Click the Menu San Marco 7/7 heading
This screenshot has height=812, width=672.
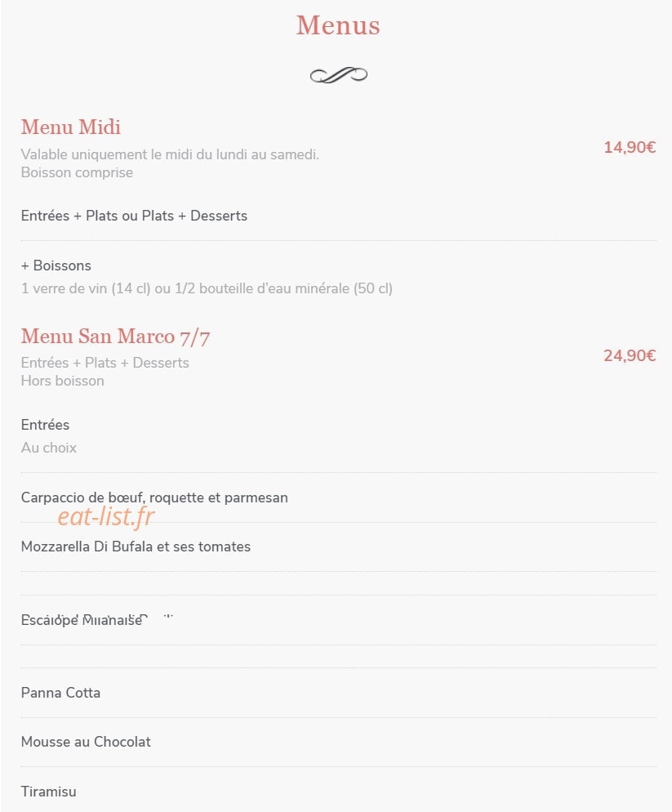pyautogui.click(x=115, y=337)
